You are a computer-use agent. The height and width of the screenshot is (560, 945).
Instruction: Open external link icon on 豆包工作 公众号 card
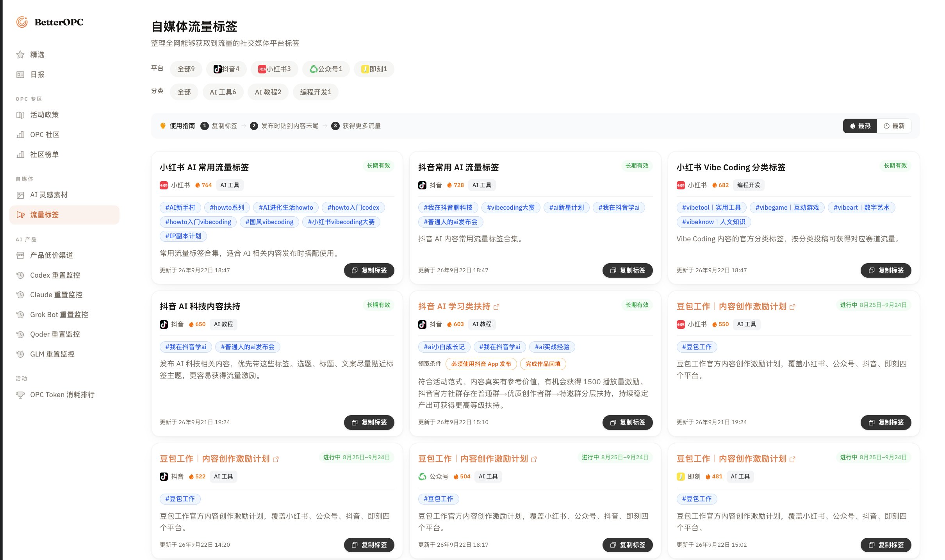(534, 459)
